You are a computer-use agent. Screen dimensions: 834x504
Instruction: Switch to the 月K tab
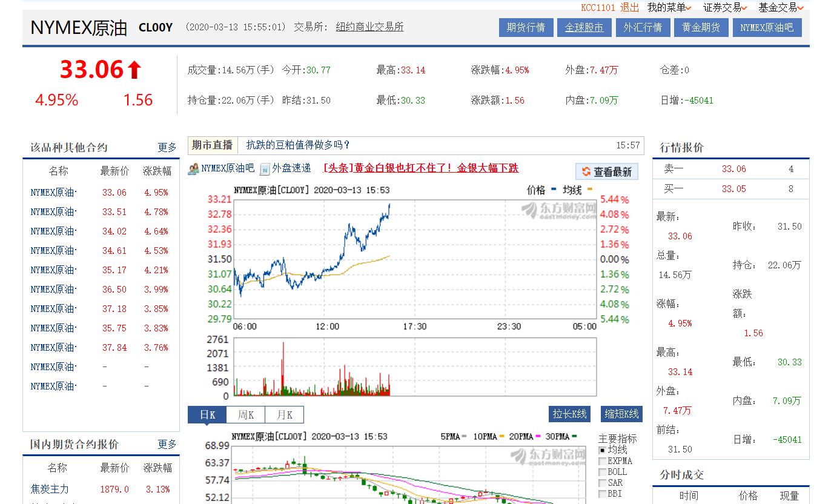(285, 415)
